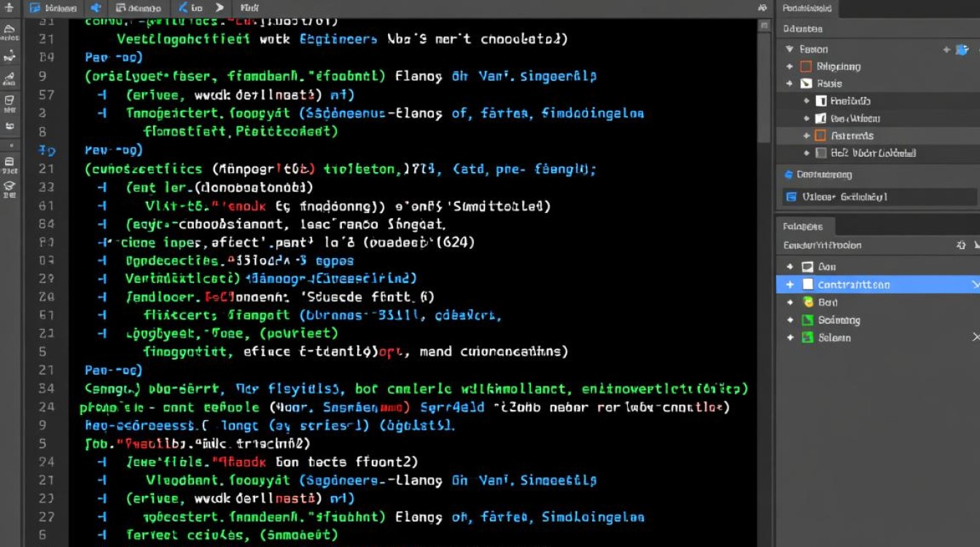This screenshot has width=980, height=547.
Task: Open settings via lower panel gear icon
Action: coord(961,246)
